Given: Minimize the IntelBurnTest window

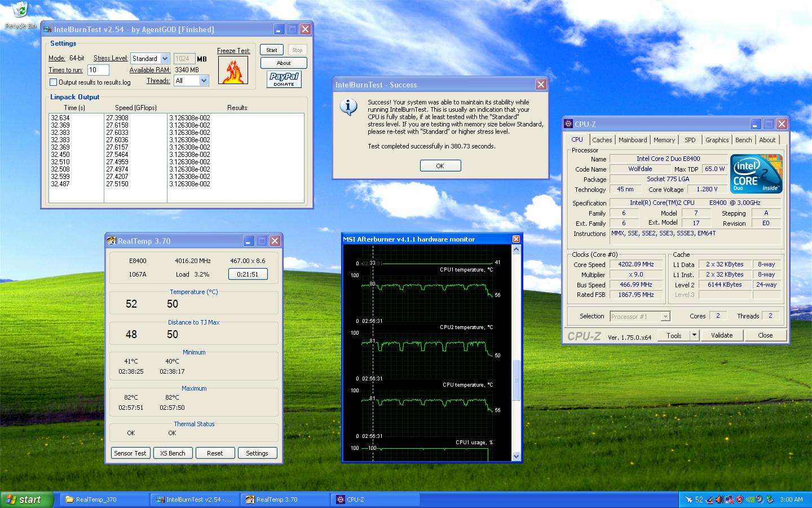Looking at the screenshot, I should 279,29.
